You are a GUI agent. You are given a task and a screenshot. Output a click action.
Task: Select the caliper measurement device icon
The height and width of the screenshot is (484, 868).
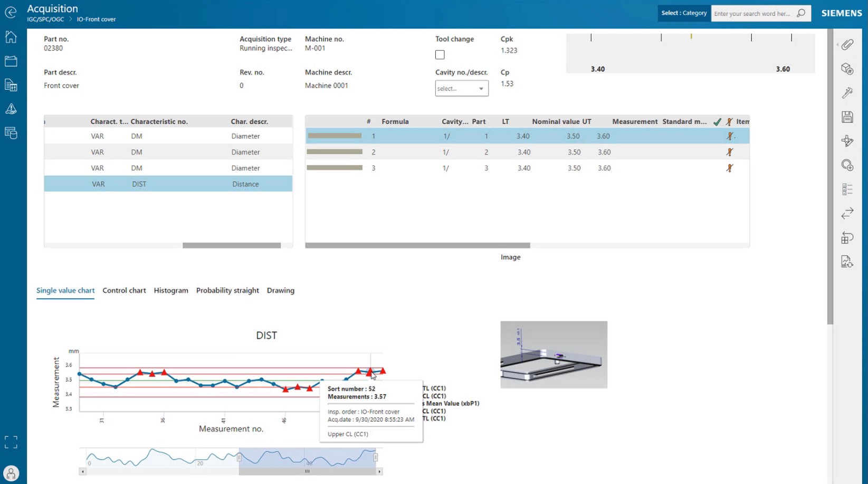click(x=847, y=92)
